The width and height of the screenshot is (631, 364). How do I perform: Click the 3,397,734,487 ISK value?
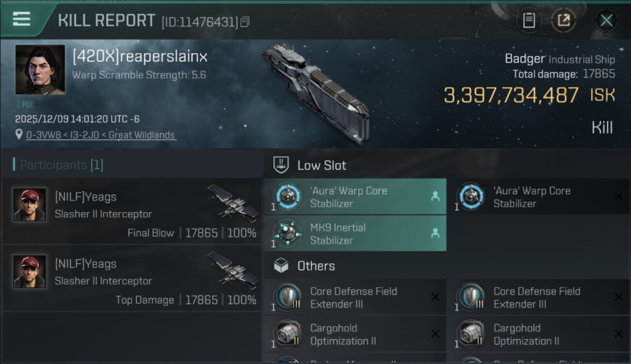(x=511, y=96)
